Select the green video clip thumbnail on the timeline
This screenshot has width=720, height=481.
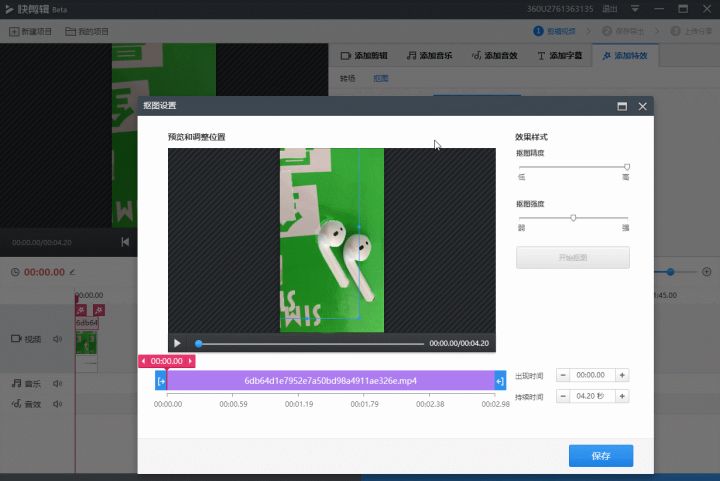pos(86,344)
